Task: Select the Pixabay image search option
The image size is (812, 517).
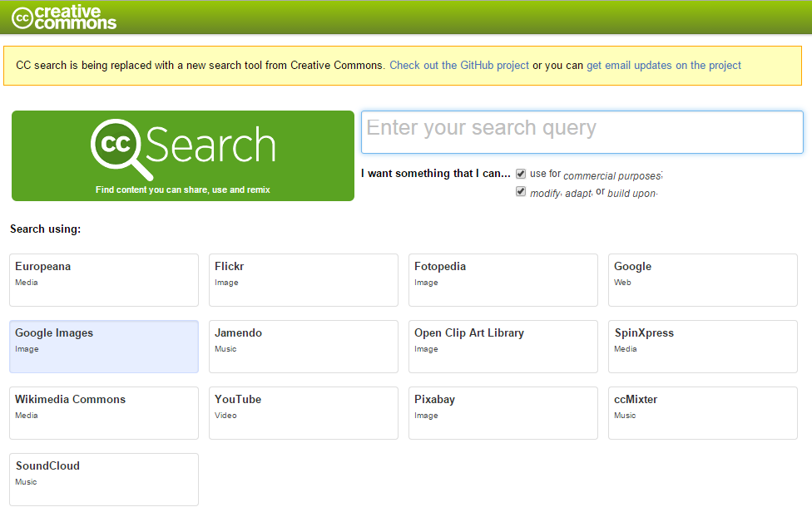Action: pyautogui.click(x=503, y=413)
